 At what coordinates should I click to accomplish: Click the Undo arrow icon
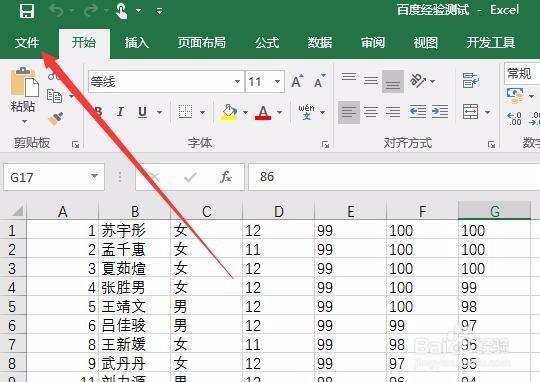(56, 10)
